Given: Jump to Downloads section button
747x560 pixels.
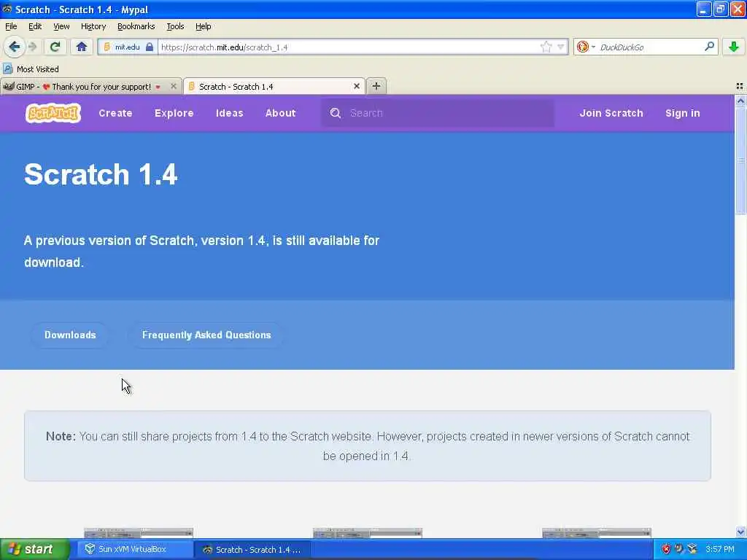Looking at the screenshot, I should tap(70, 335).
